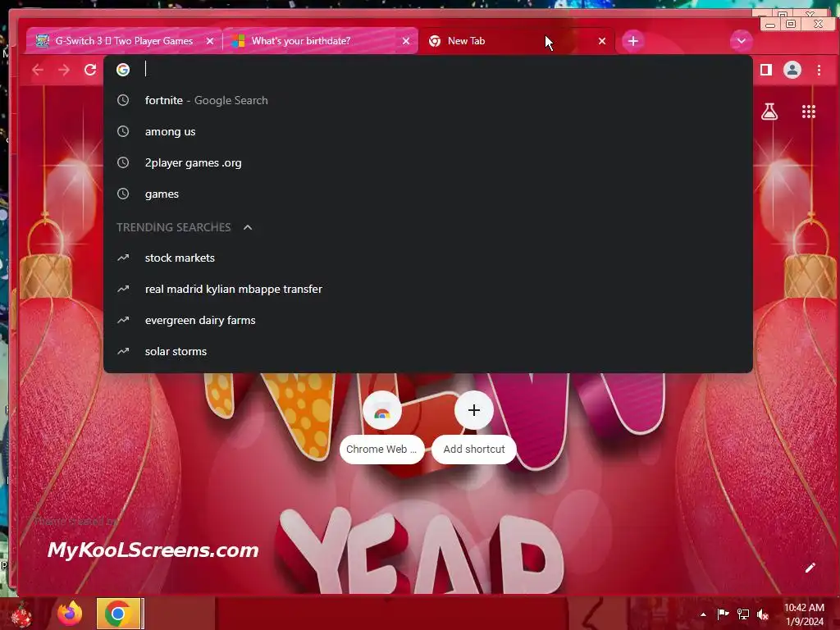Click the Chrome Web Store shortcut icon
This screenshot has width=840, height=630.
382,412
